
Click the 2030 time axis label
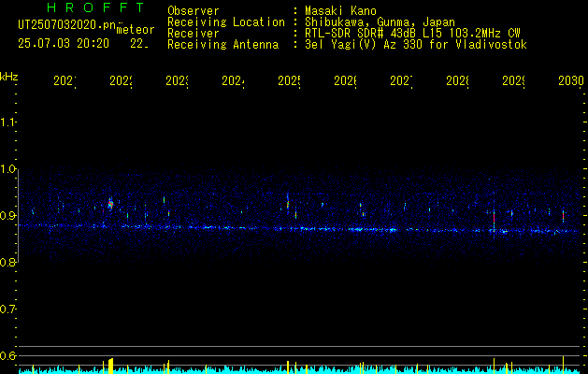(x=571, y=81)
